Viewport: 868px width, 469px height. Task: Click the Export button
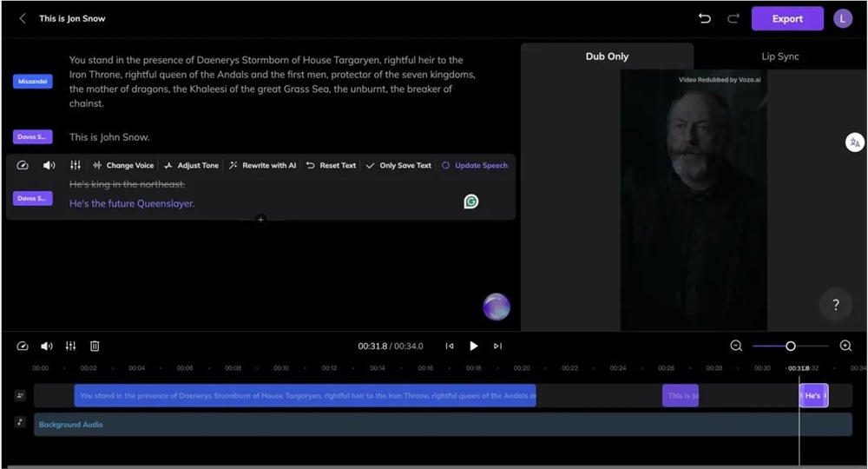[787, 18]
